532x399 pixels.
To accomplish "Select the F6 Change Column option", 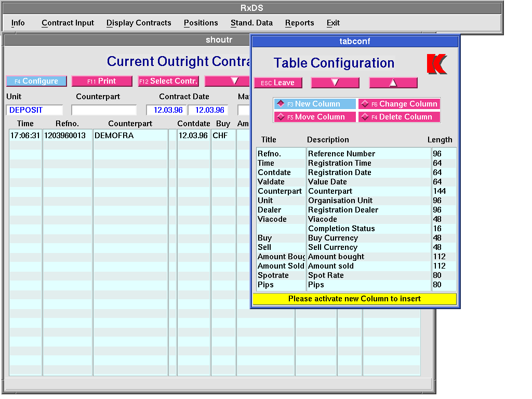I will 400,104.
